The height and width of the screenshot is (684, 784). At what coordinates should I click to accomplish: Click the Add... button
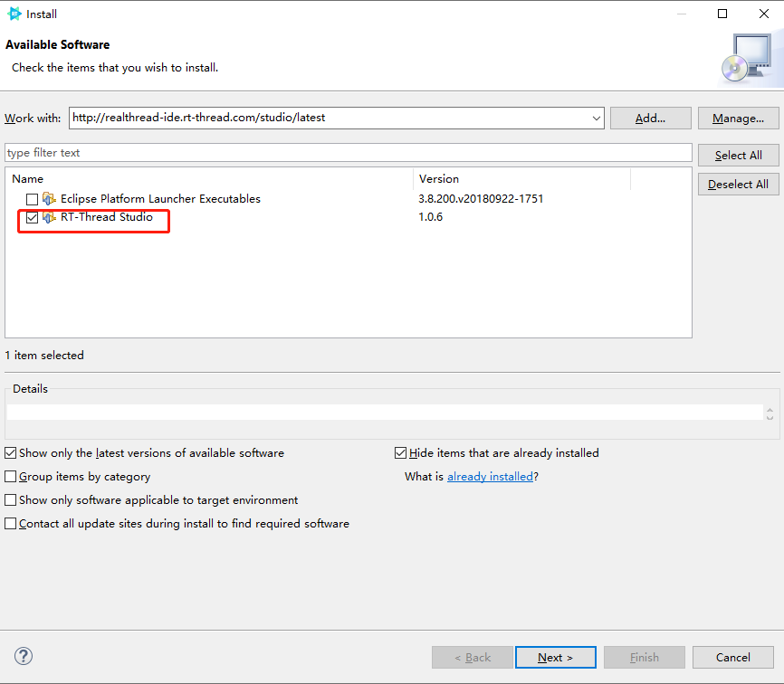click(651, 119)
